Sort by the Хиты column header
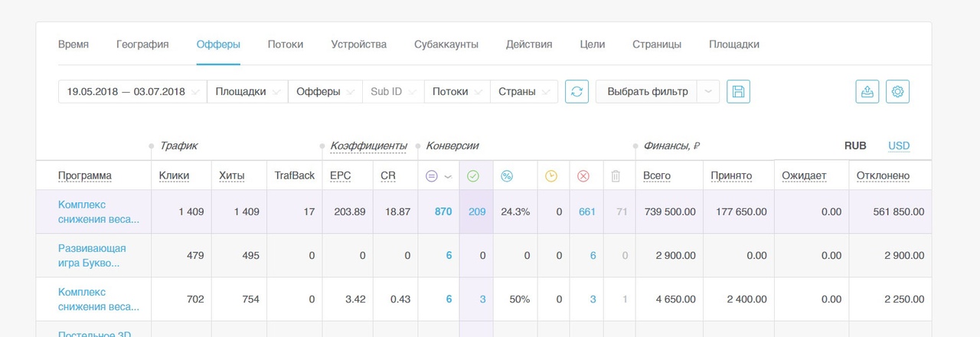 [232, 176]
